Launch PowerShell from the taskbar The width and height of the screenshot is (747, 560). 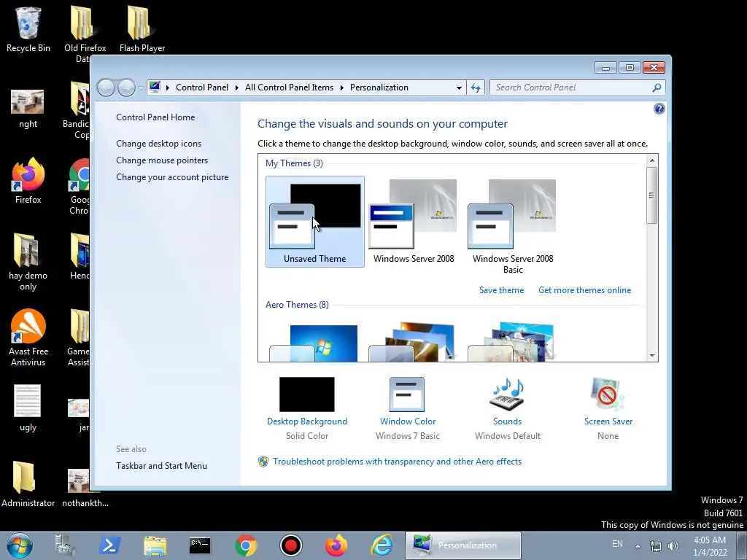(x=109, y=545)
